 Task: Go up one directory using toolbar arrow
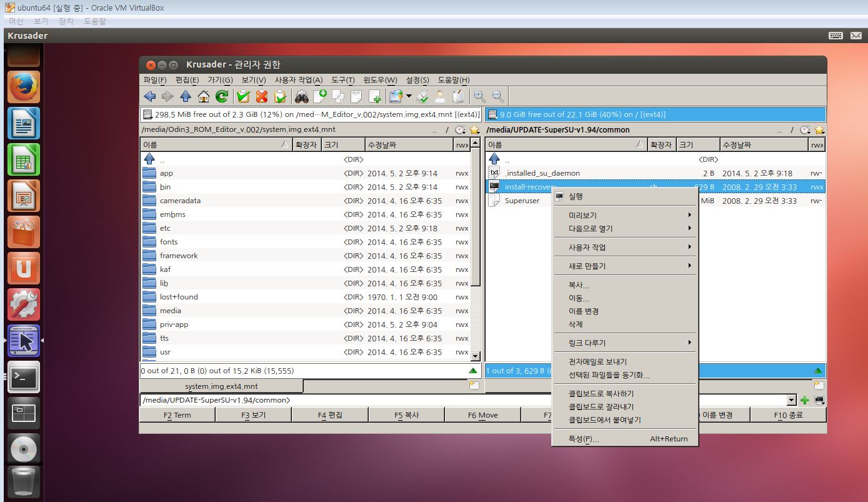click(186, 96)
